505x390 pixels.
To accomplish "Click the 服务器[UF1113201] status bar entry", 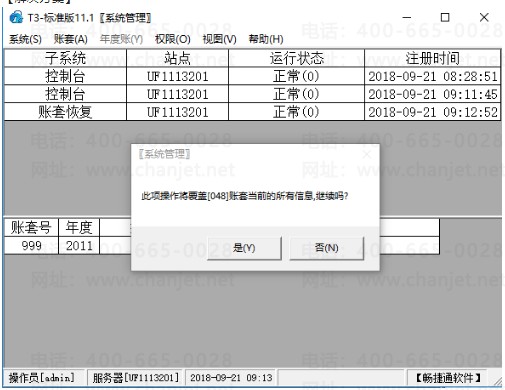I will coord(136,378).
